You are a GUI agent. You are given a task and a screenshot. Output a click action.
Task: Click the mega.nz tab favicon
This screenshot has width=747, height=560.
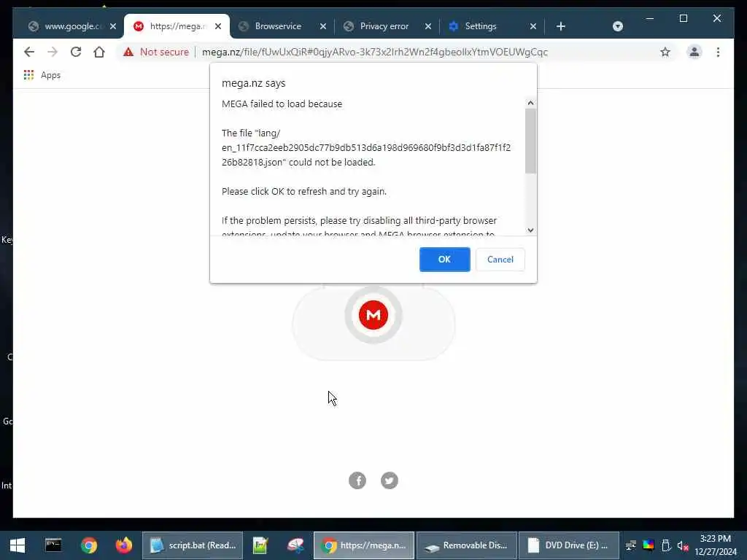(x=139, y=26)
